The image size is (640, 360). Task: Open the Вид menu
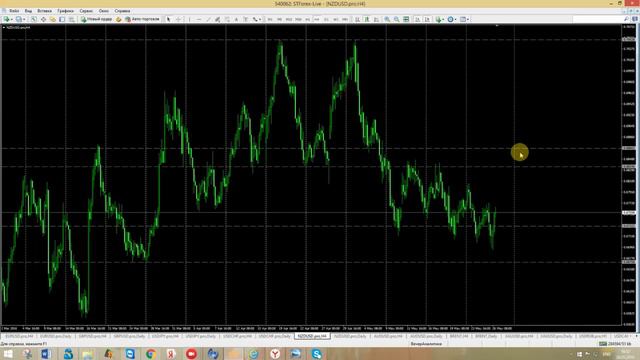(x=28, y=11)
